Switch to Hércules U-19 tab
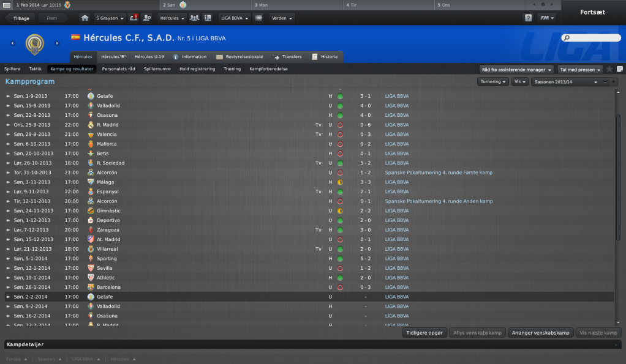This screenshot has height=364, width=626. (149, 57)
